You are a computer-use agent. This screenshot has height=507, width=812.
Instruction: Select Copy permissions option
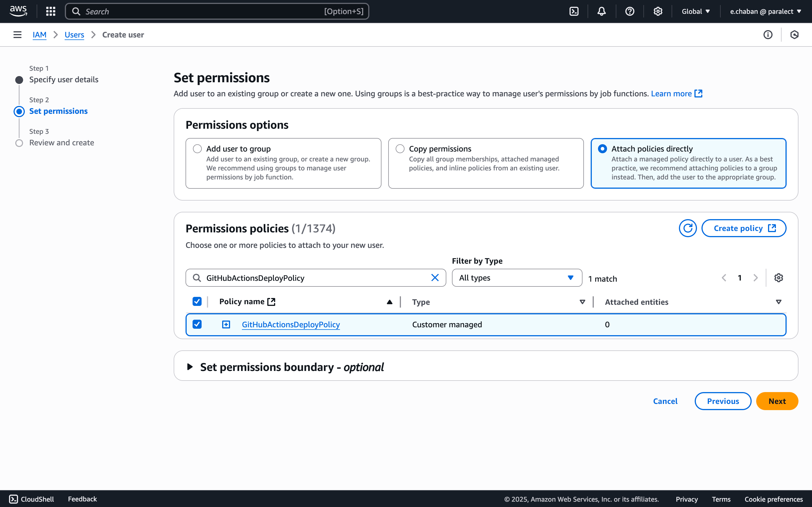tap(400, 148)
